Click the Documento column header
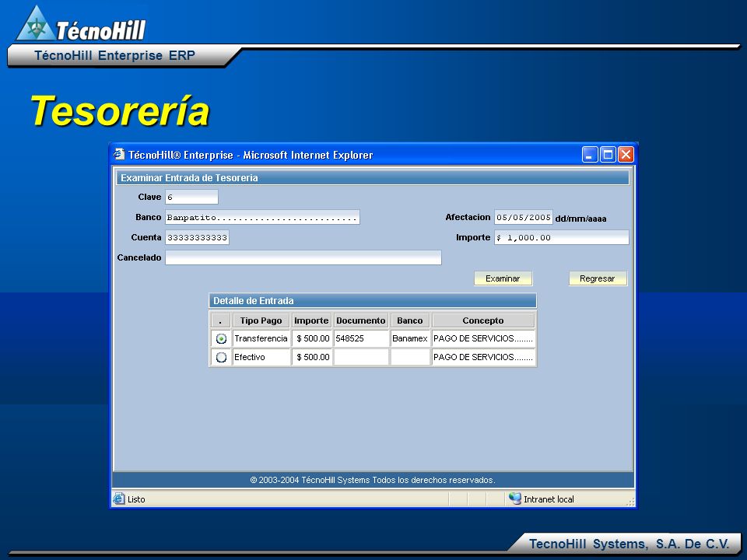This screenshot has height=560, width=747. [x=361, y=320]
